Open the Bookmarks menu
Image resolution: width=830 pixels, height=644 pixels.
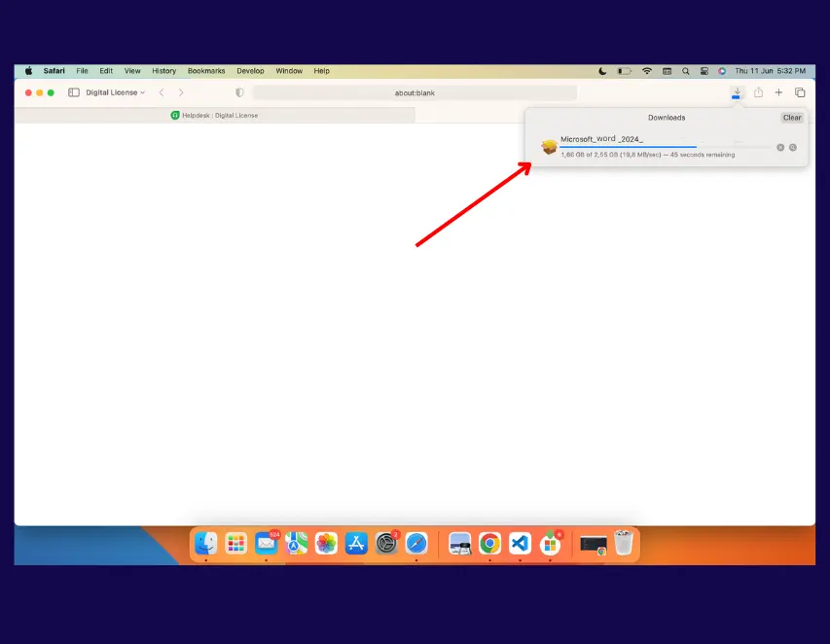pos(206,71)
